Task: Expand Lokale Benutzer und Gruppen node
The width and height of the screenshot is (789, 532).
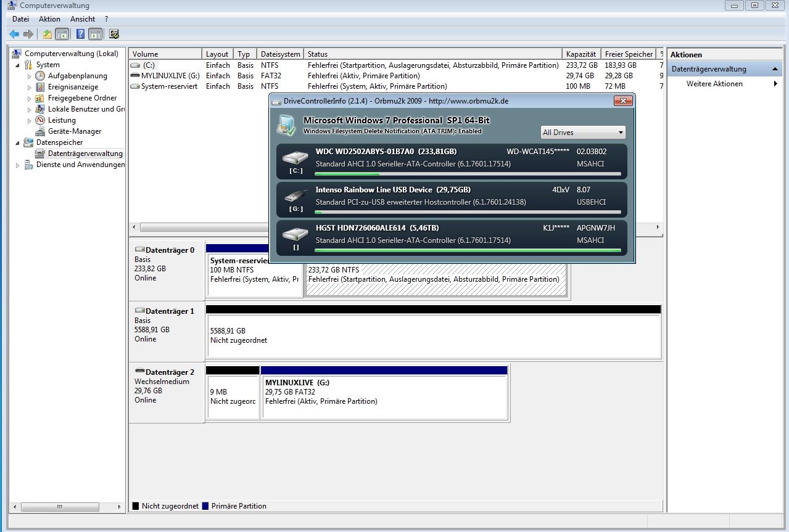Action: click(x=29, y=110)
